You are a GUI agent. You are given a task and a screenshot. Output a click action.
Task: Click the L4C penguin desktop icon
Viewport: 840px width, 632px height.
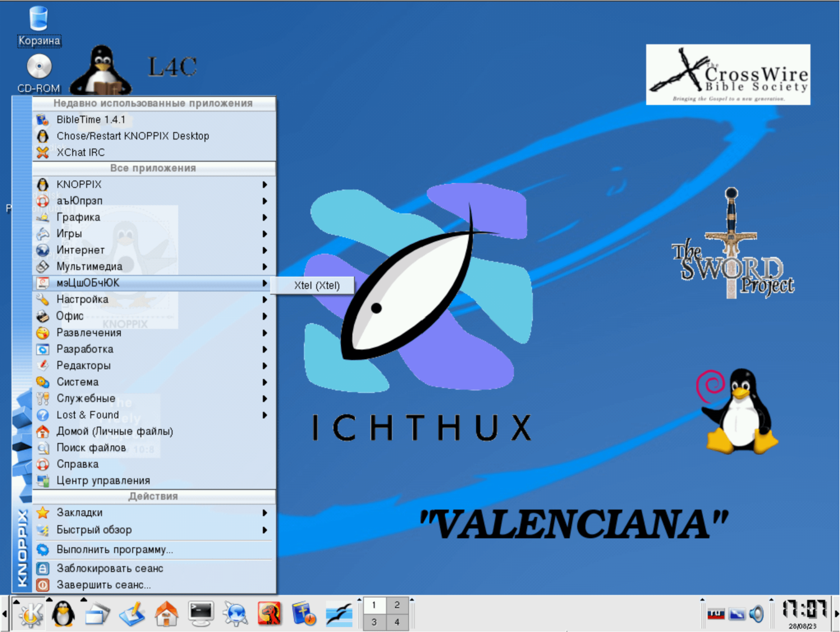tap(101, 71)
